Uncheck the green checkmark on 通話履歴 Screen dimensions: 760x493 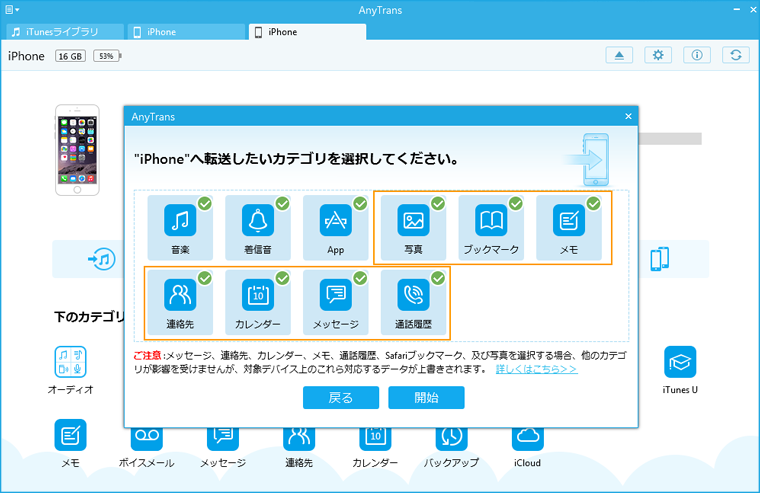[438, 278]
